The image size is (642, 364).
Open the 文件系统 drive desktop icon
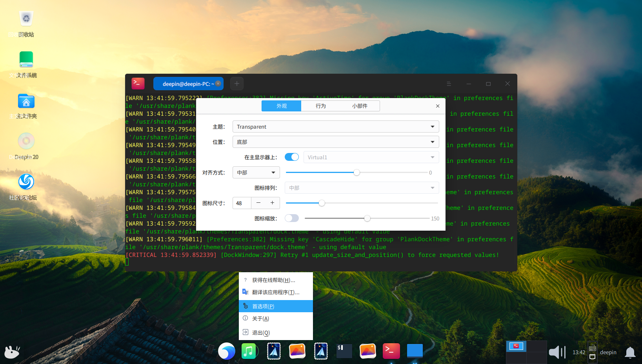coord(26,59)
